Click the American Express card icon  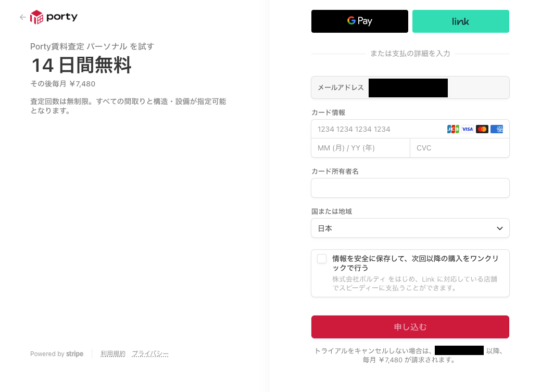point(497,129)
